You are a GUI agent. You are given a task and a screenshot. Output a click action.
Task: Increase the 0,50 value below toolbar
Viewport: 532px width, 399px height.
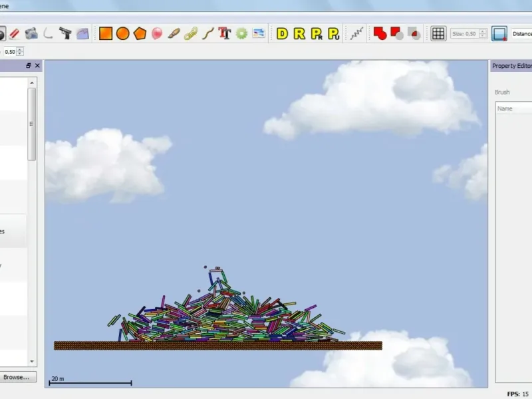20,49
